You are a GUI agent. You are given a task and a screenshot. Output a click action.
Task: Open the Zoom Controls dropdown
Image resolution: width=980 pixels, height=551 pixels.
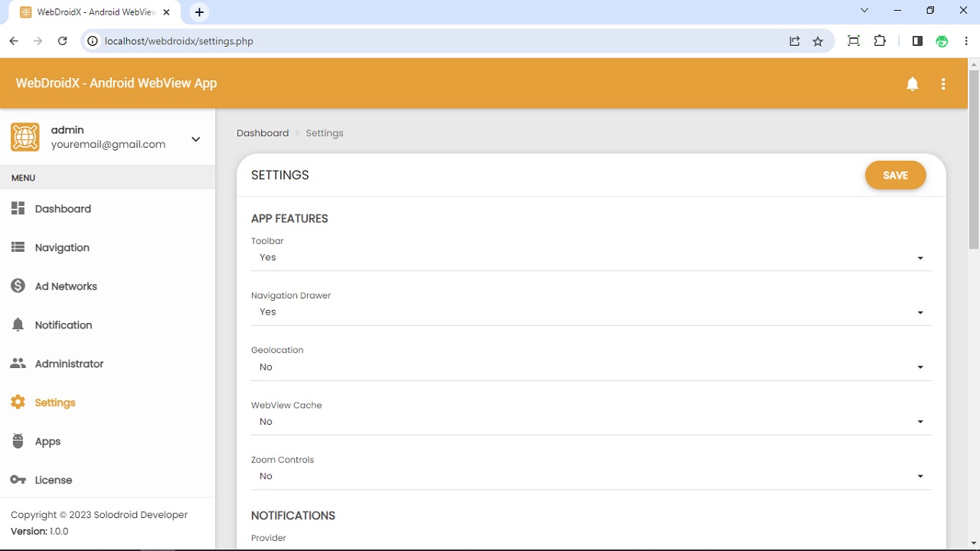pos(920,475)
